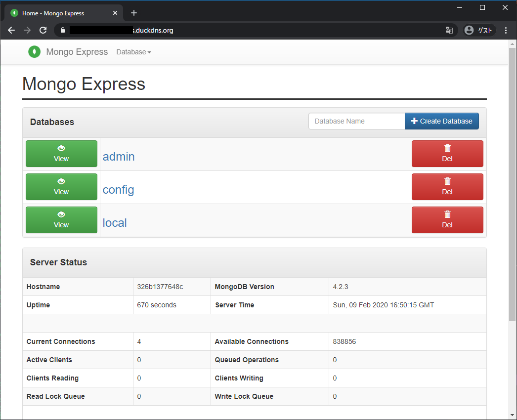
Task: Open Chrome's three-dot menu
Action: 506,30
